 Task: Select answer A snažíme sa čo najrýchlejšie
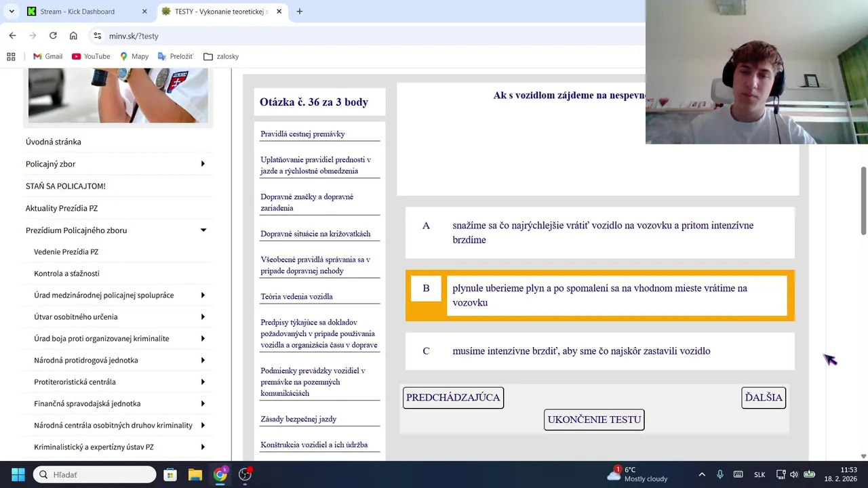pyautogui.click(x=599, y=232)
